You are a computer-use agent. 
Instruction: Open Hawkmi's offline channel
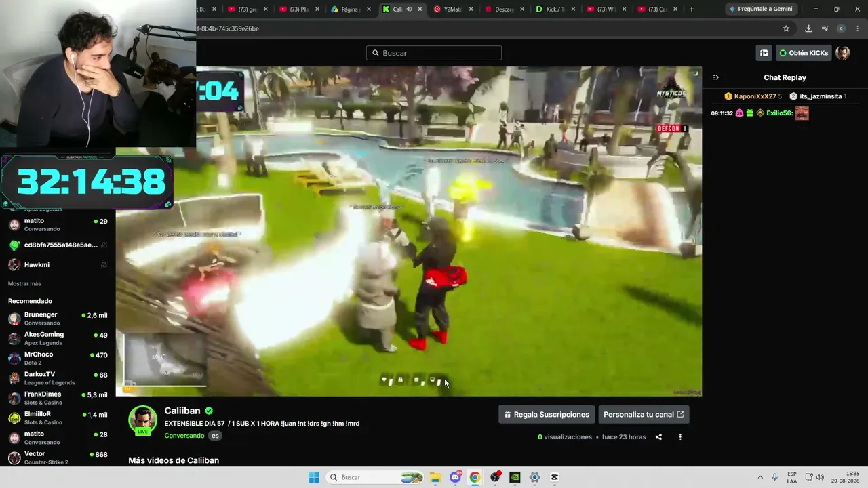pos(58,264)
